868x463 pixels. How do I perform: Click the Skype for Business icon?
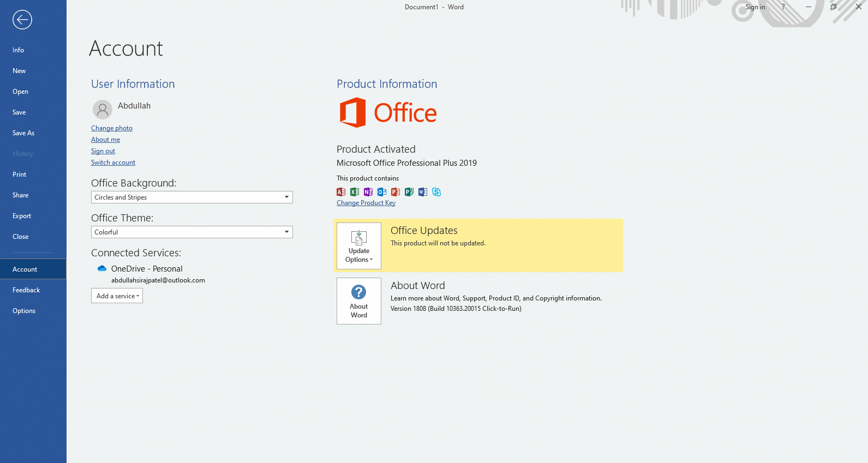click(x=436, y=192)
